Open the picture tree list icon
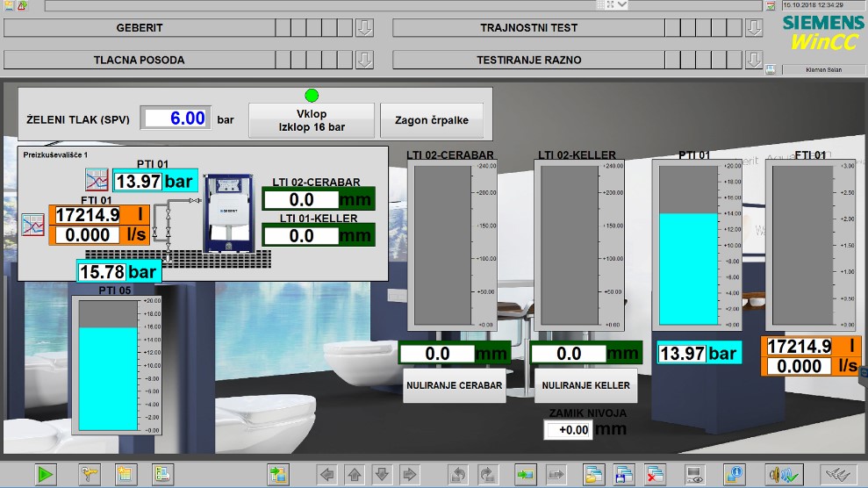Image resolution: width=868 pixels, height=488 pixels. point(162,474)
